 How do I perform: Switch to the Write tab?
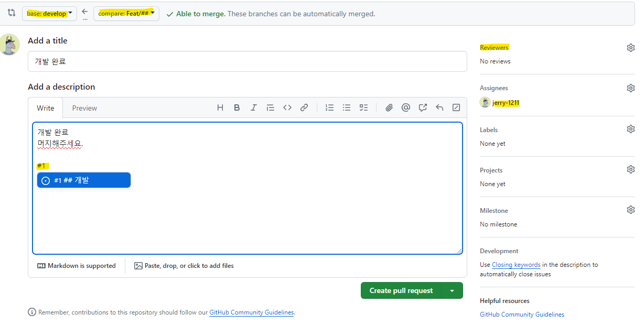click(x=45, y=108)
